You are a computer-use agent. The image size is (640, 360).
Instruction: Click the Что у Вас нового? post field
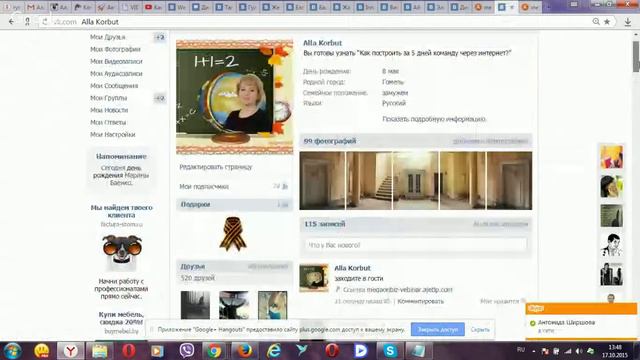pos(416,245)
